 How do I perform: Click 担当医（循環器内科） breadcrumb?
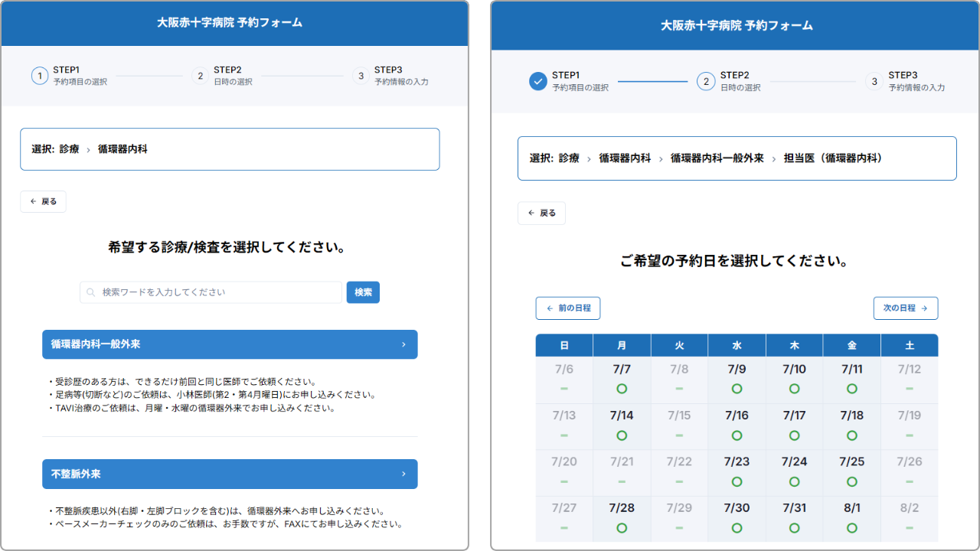click(x=833, y=158)
